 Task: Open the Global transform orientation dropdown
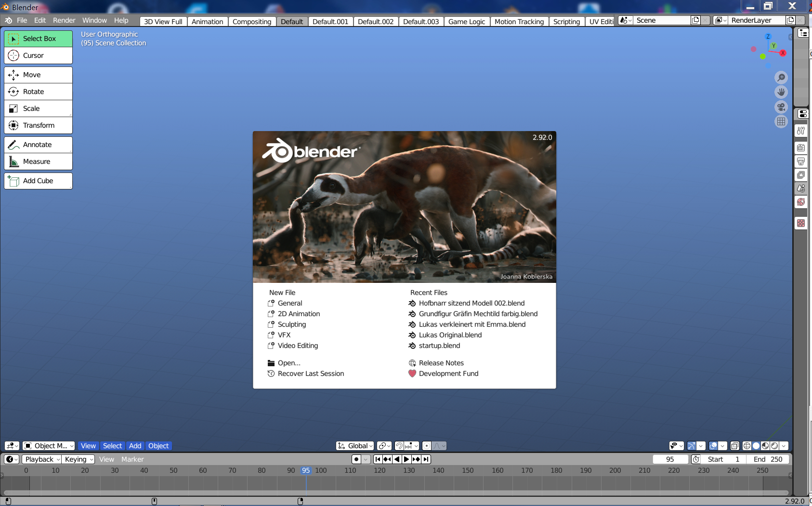point(355,446)
